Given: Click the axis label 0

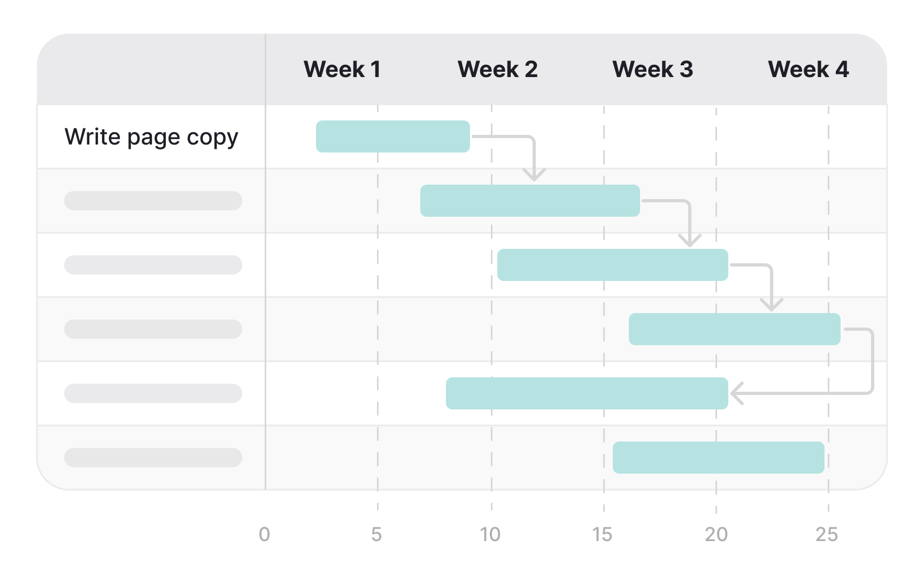Looking at the screenshot, I should click(264, 534).
